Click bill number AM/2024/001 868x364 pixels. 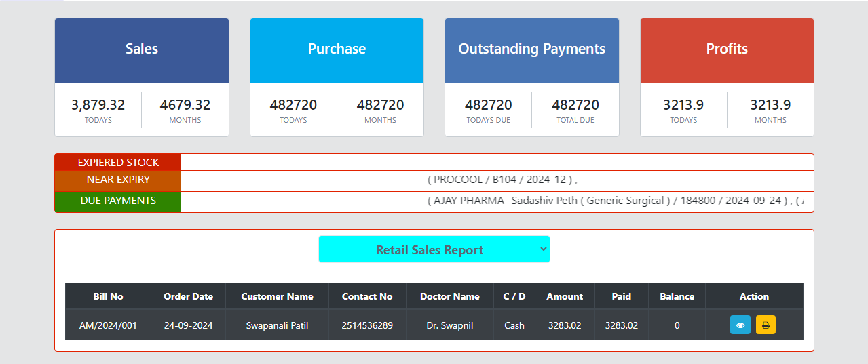[x=108, y=325]
